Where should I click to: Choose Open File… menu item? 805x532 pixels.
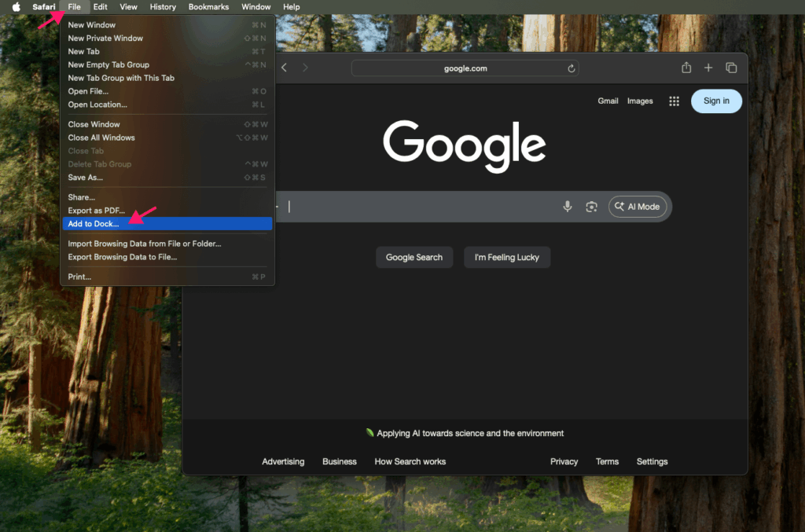167,91
